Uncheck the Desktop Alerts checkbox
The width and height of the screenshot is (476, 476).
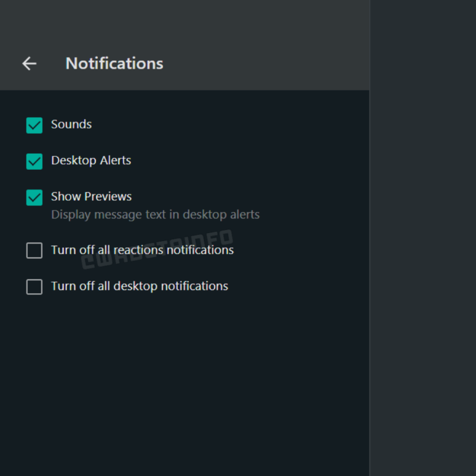pyautogui.click(x=34, y=161)
